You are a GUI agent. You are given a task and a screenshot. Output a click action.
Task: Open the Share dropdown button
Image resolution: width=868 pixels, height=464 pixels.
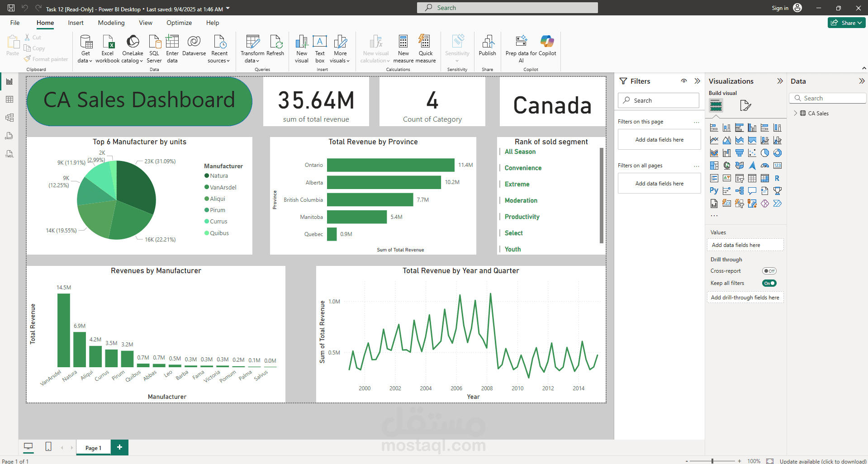point(846,23)
